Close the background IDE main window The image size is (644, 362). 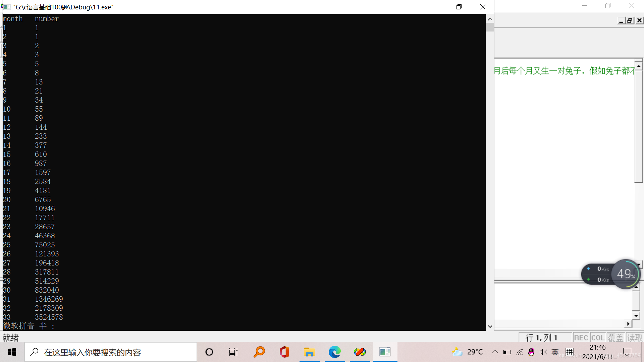pyautogui.click(x=632, y=6)
